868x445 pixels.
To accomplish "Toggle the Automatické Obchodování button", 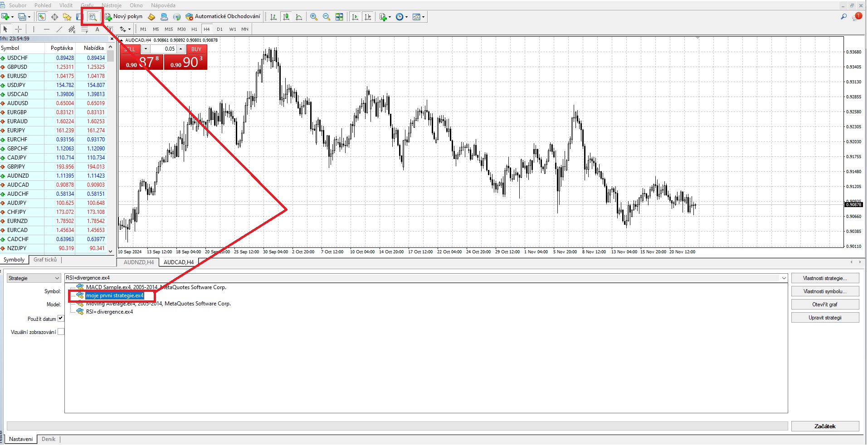I will click(223, 17).
